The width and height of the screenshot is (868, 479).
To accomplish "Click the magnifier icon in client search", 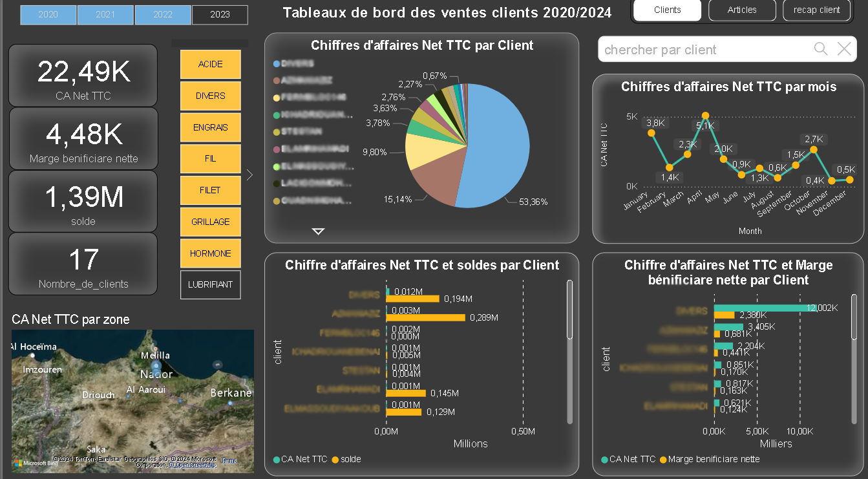I will [821, 48].
